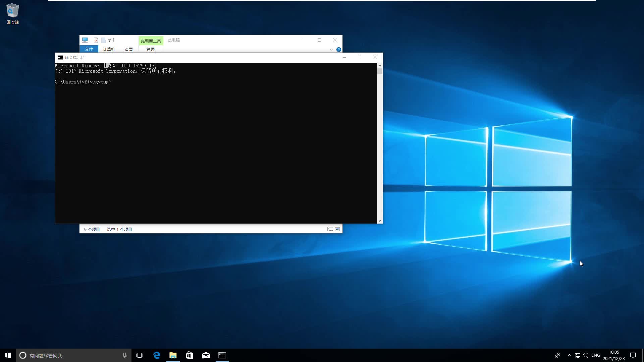This screenshot has height=362, width=644.
Task: Close the 此电脑 Explorer window
Action: [335, 40]
